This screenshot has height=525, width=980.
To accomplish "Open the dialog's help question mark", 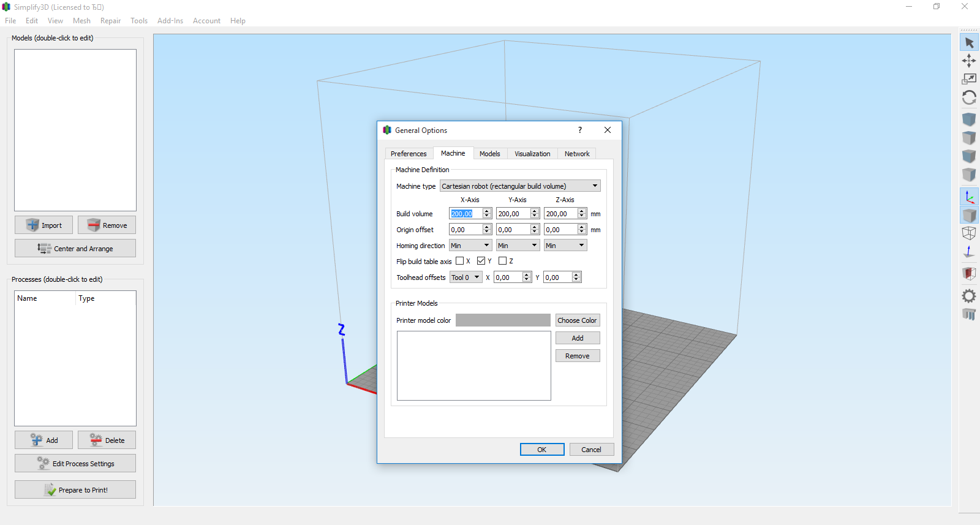I will click(x=580, y=130).
